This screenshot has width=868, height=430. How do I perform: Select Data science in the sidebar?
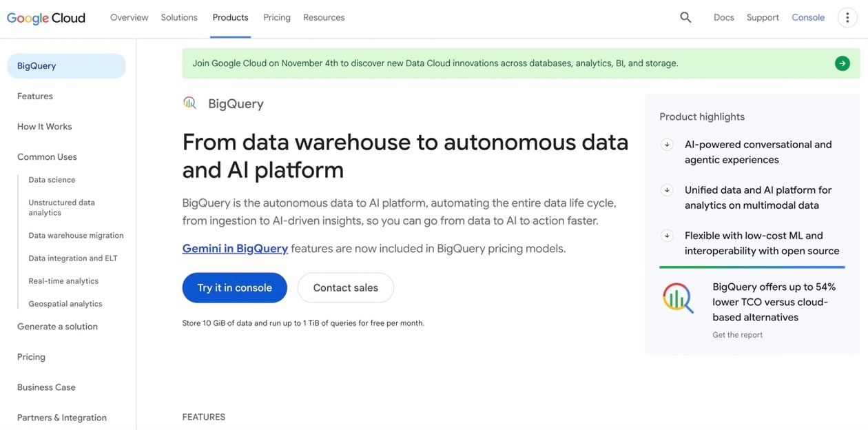[x=52, y=180]
